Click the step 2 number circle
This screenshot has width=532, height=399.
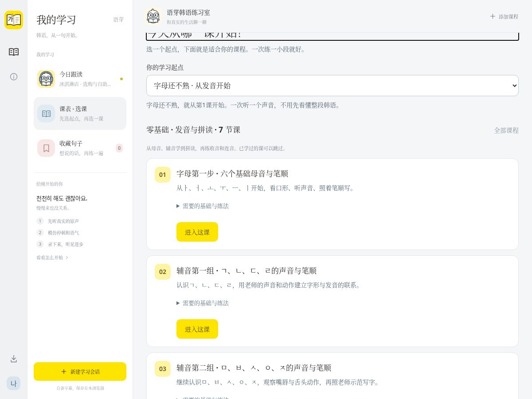click(x=40, y=233)
